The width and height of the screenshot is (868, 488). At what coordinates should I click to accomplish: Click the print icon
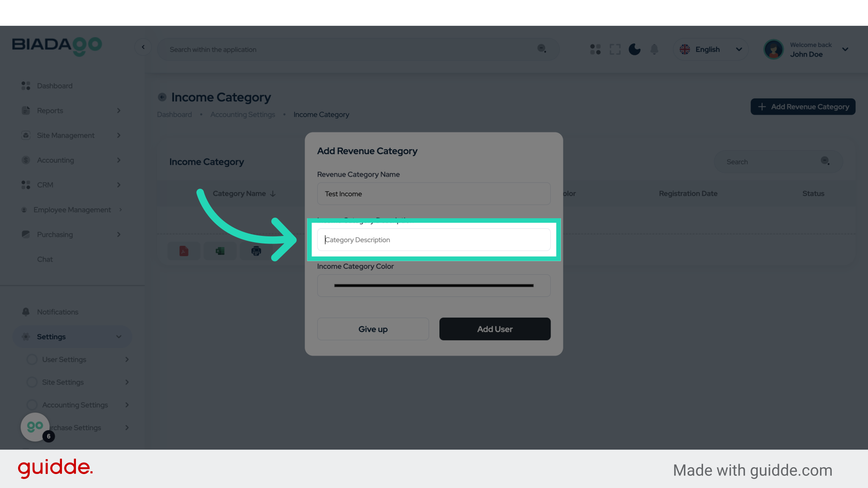click(x=256, y=251)
